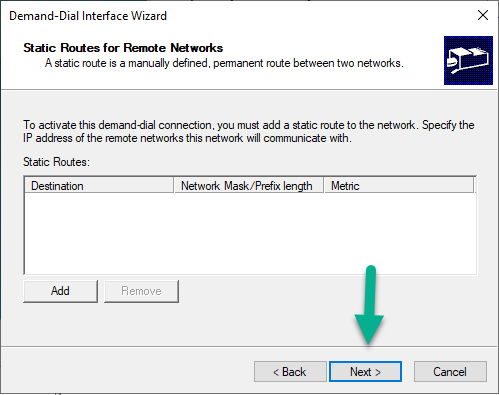This screenshot has height=395, width=499.
Task: Click the divider between Network Mask and Metric
Action: coord(324,185)
